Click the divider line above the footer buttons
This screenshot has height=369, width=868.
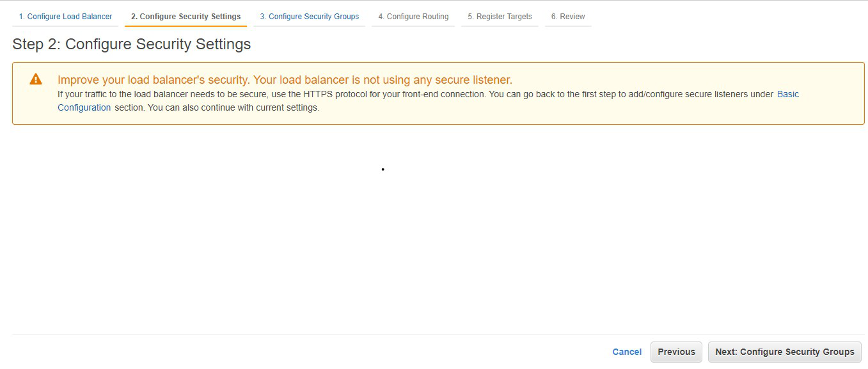pos(434,334)
